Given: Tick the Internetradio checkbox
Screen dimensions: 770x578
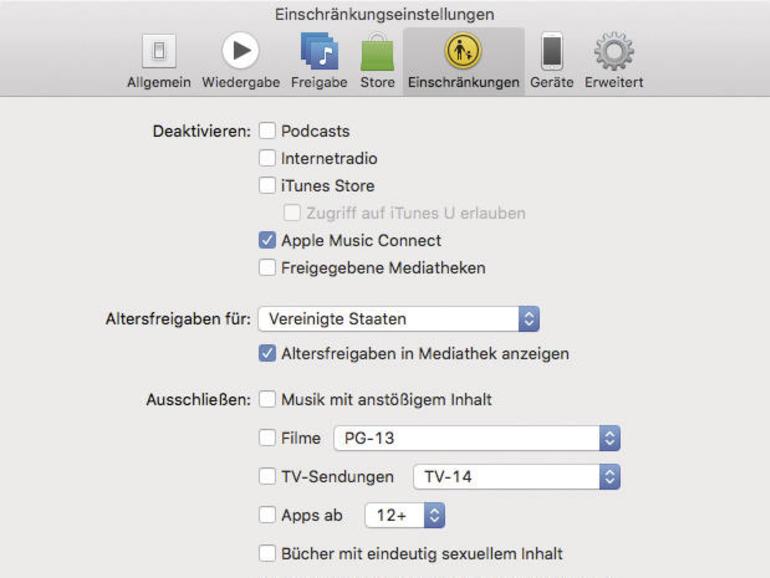Looking at the screenshot, I should point(267,158).
